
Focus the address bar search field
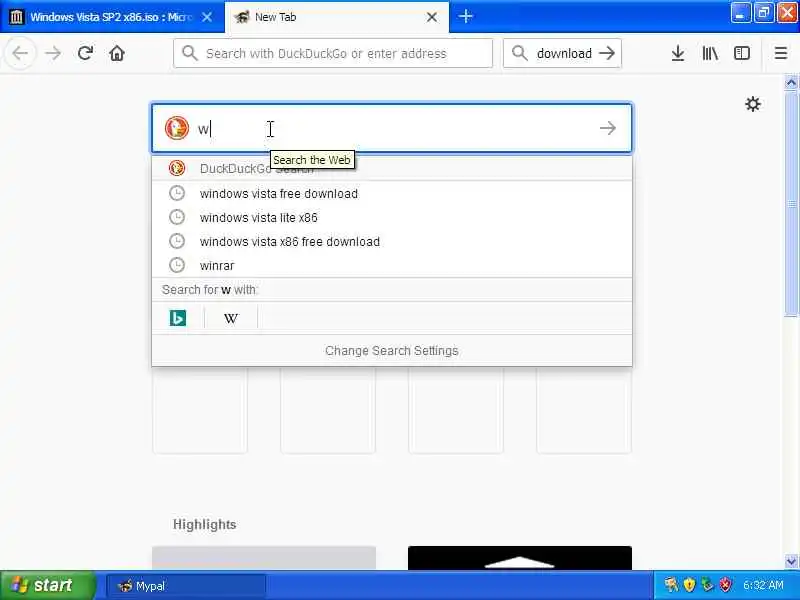click(333, 53)
